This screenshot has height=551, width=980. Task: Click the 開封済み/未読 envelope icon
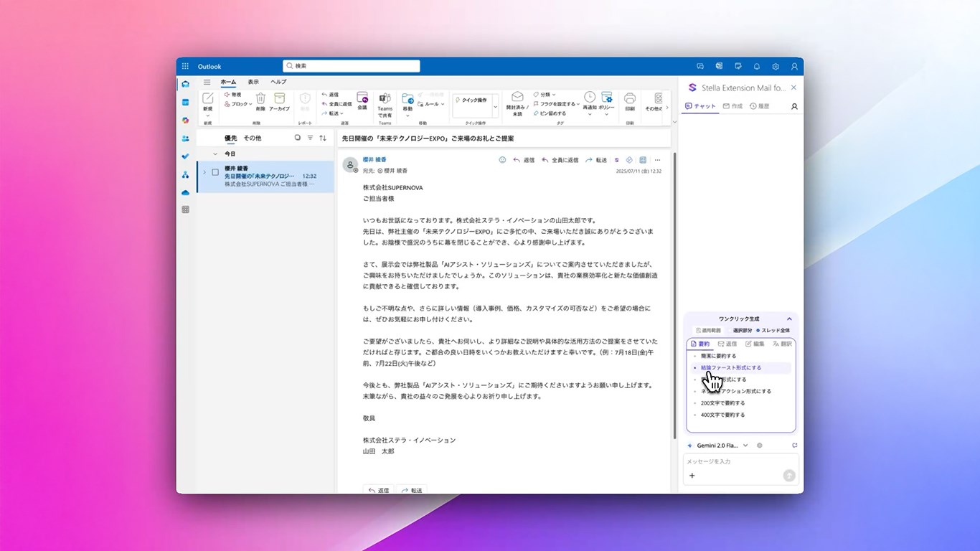point(517,97)
